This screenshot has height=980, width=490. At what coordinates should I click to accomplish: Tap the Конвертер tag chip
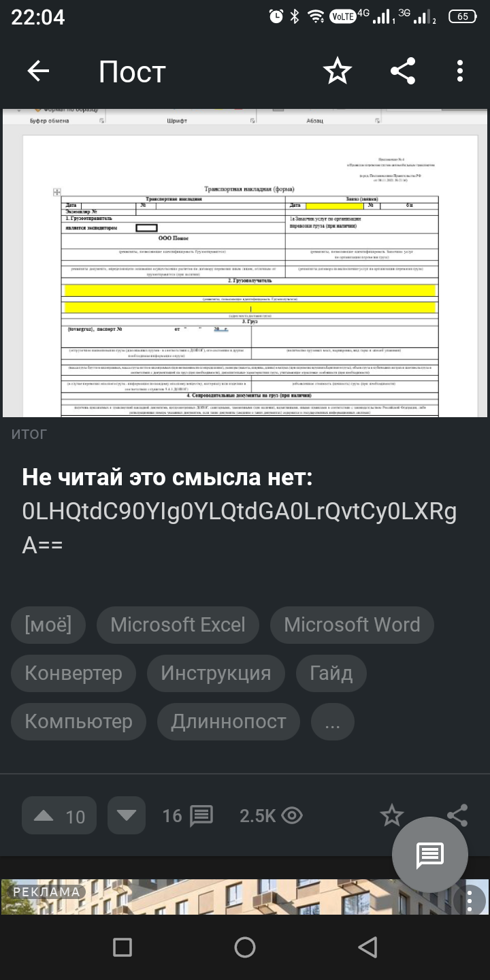click(73, 673)
